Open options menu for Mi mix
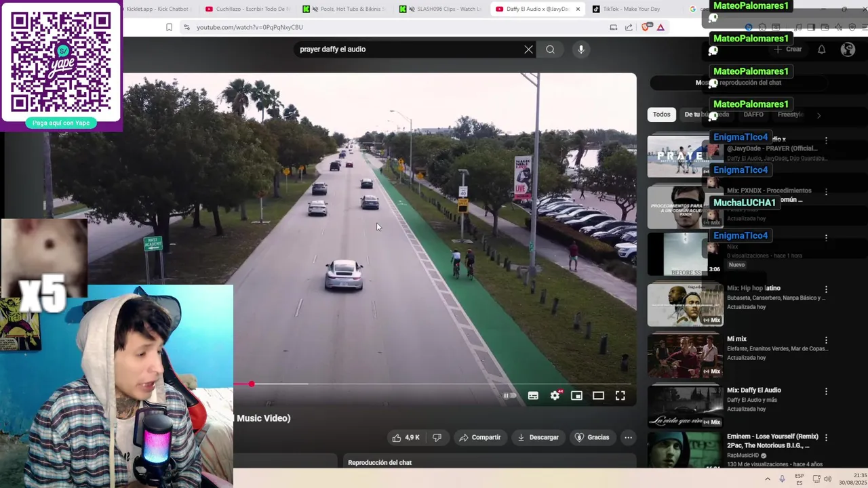This screenshot has height=488, width=868. tap(826, 340)
